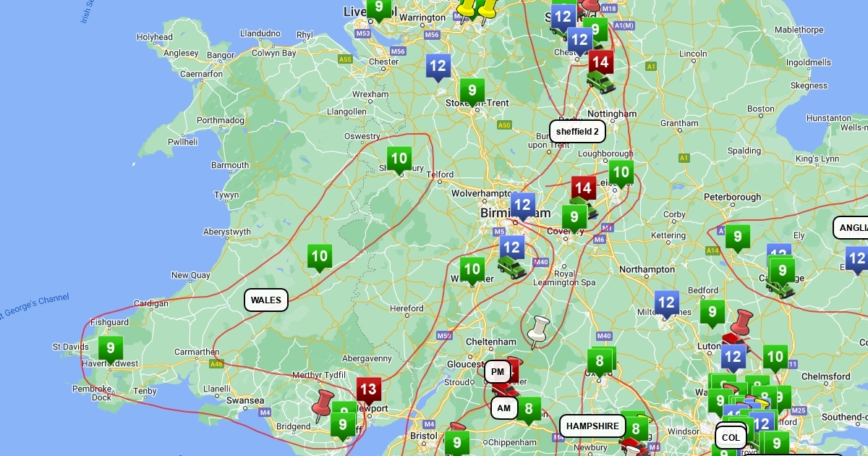Open green 8 marker beside AM label

click(x=529, y=410)
